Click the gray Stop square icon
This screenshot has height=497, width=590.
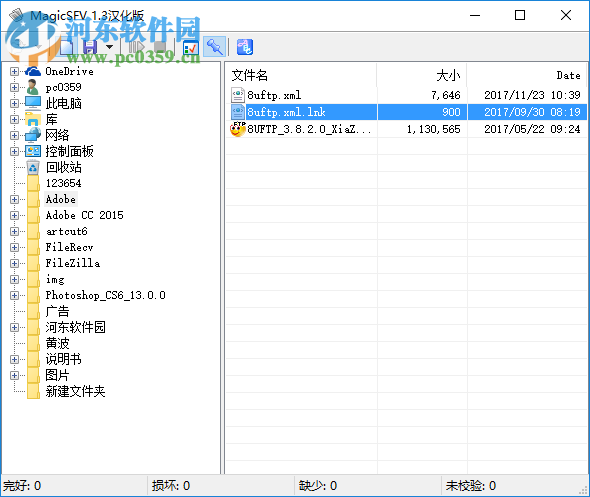pos(160,47)
